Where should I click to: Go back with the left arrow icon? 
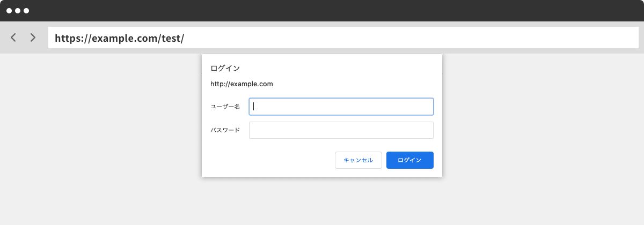coord(13,37)
